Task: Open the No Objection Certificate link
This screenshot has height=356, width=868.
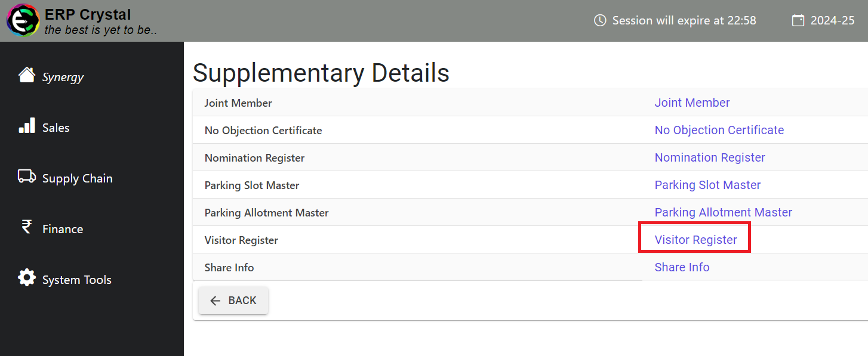Action: point(719,130)
